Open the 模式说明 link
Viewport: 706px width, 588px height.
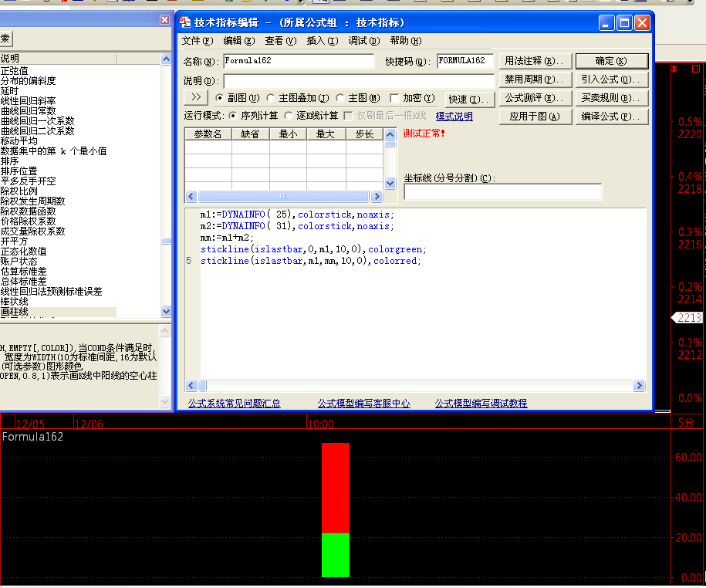coord(454,117)
